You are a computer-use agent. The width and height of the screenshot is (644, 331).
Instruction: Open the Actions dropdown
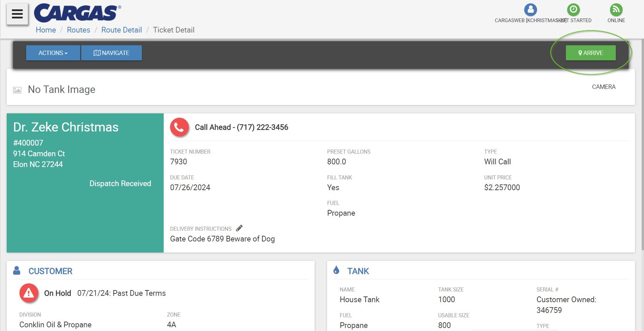53,53
